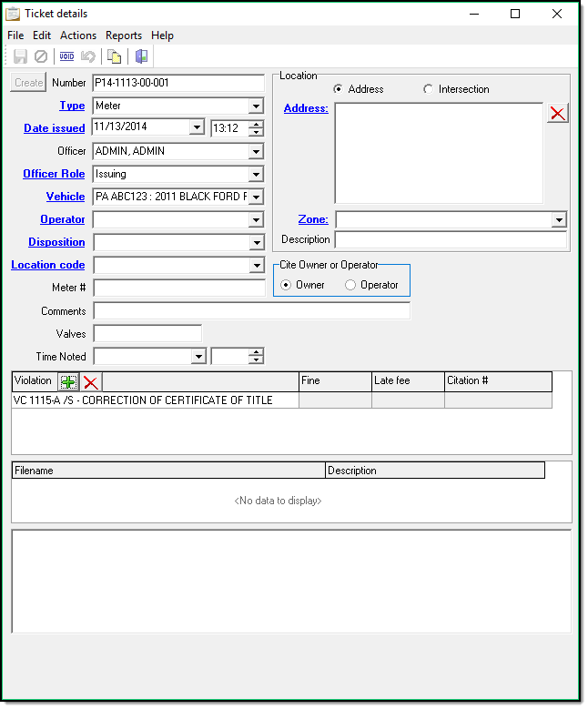Click the red X delete violation icon
Image resolution: width=588 pixels, height=709 pixels.
tap(91, 382)
